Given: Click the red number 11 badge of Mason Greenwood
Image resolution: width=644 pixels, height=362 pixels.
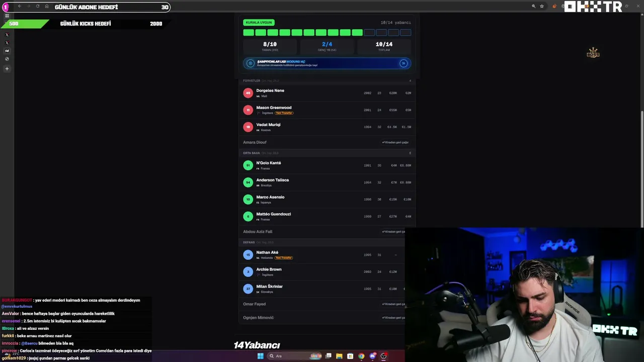Looking at the screenshot, I should (x=248, y=110).
